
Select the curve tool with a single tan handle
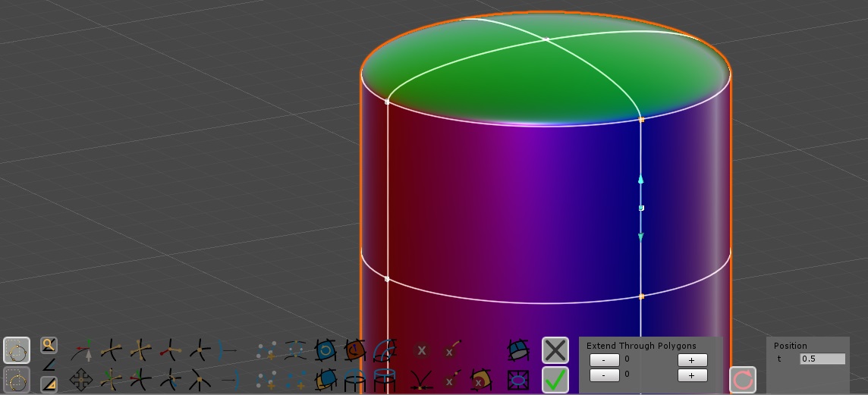click(x=112, y=350)
